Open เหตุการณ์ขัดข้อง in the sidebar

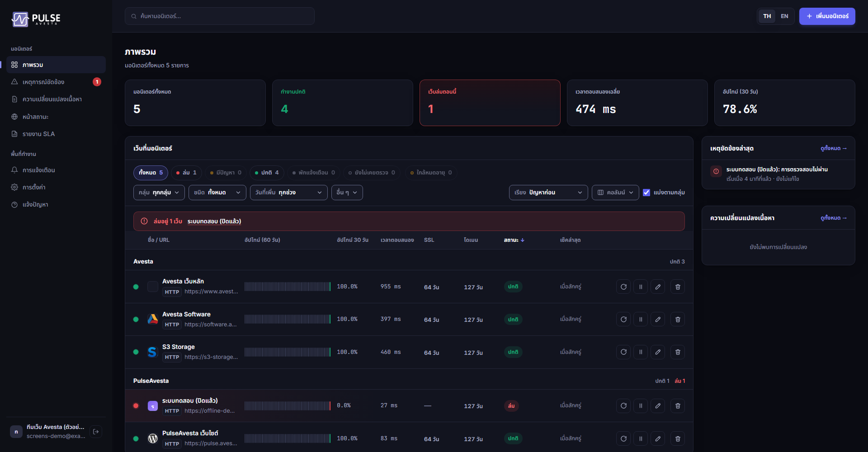[x=56, y=82]
